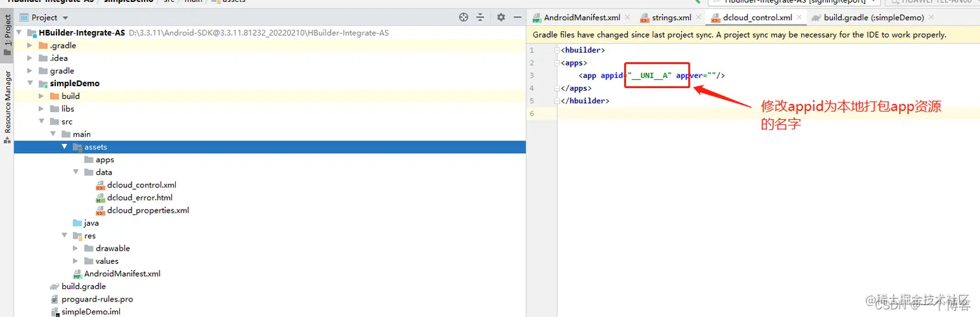
Task: Click the AndroidManifest.xml icon in the tree
Action: click(x=77, y=274)
